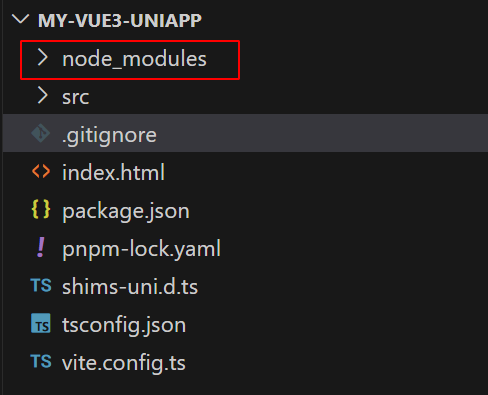Select the MY-VUE3-UNIAPP project header

(120, 20)
